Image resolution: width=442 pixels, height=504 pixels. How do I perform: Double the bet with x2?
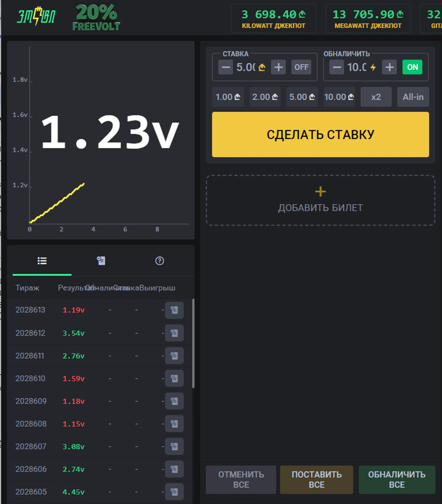tap(376, 97)
